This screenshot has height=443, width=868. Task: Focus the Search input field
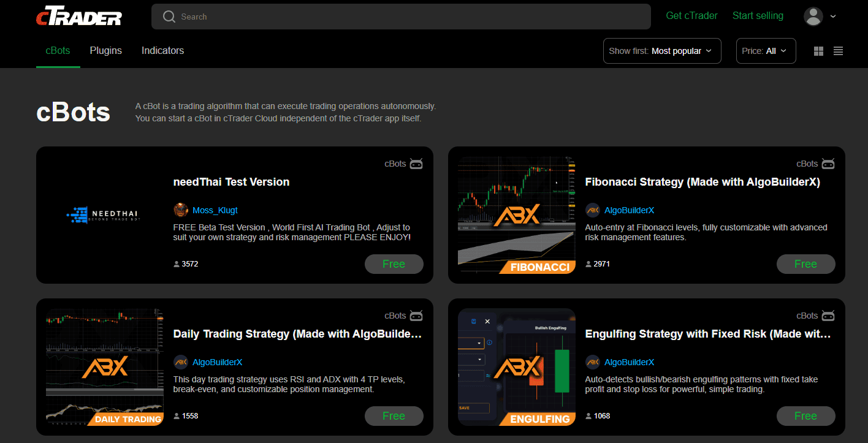click(401, 17)
